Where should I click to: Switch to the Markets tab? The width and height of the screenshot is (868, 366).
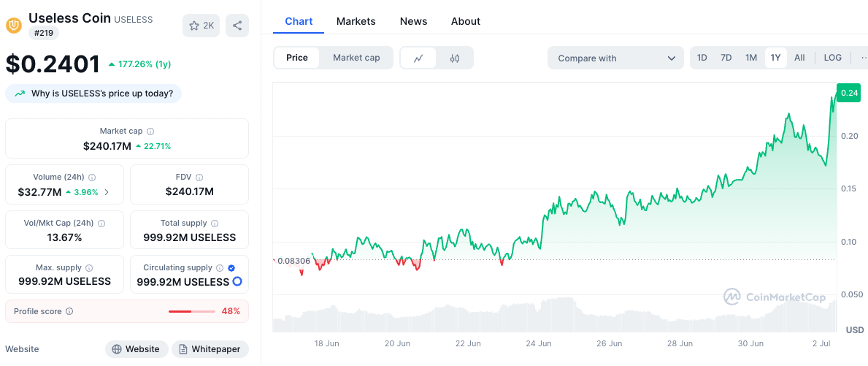click(356, 21)
